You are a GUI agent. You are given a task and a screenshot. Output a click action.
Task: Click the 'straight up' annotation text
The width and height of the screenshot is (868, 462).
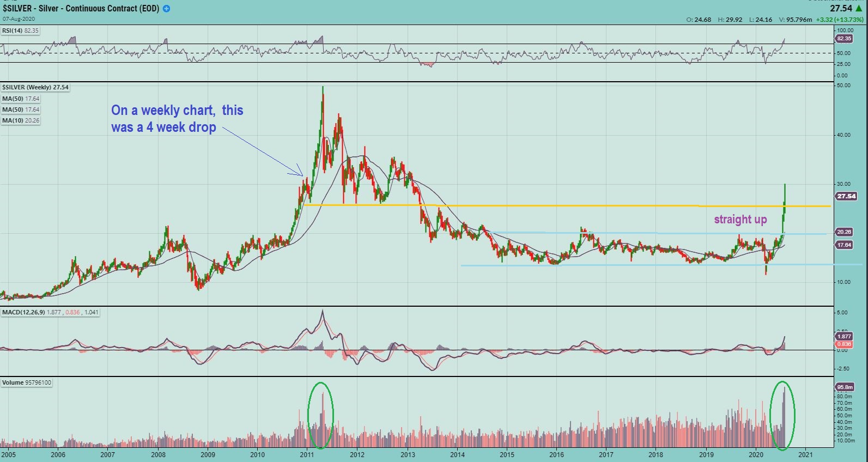pyautogui.click(x=740, y=220)
